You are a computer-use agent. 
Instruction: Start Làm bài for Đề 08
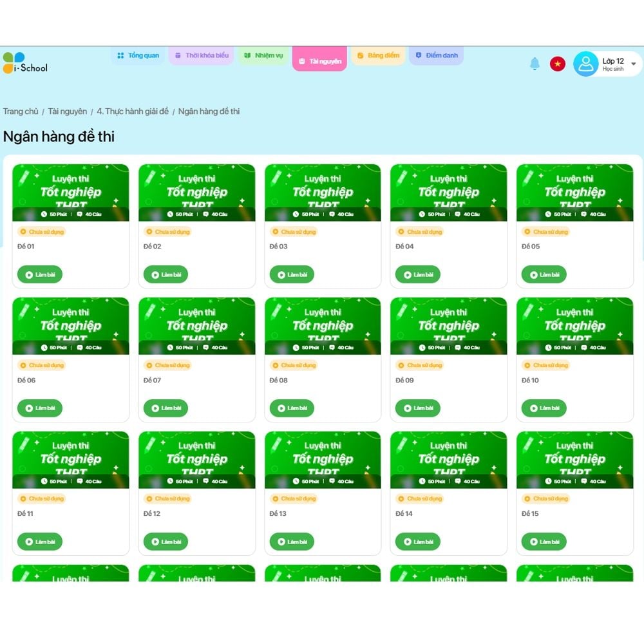pos(292,408)
